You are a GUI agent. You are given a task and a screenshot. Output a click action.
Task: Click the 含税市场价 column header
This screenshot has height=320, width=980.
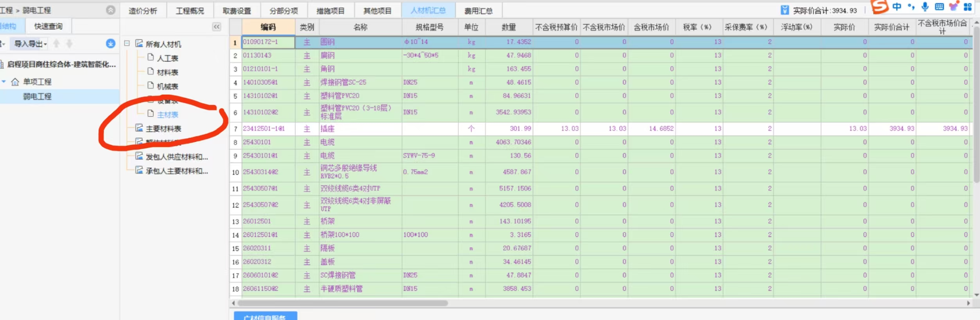(652, 27)
